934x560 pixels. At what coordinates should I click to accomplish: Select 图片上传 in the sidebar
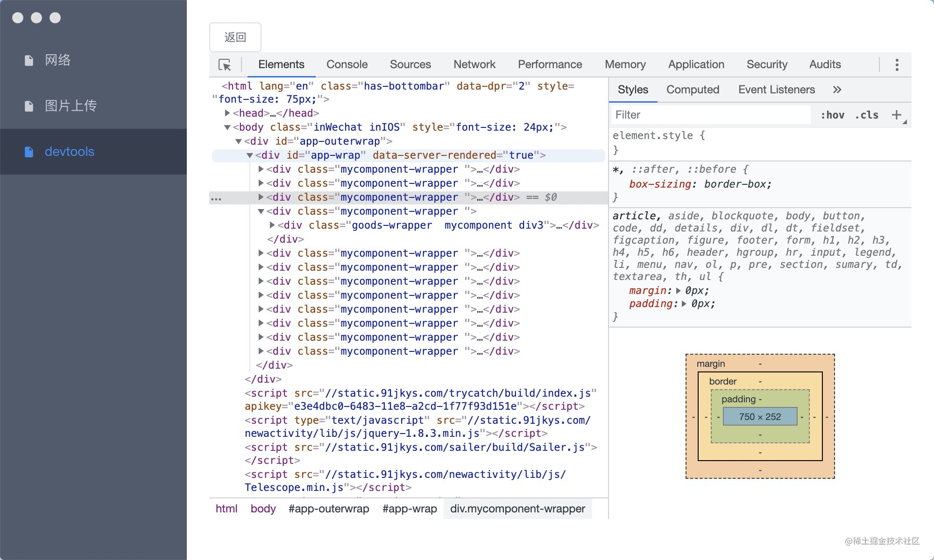coord(93,106)
